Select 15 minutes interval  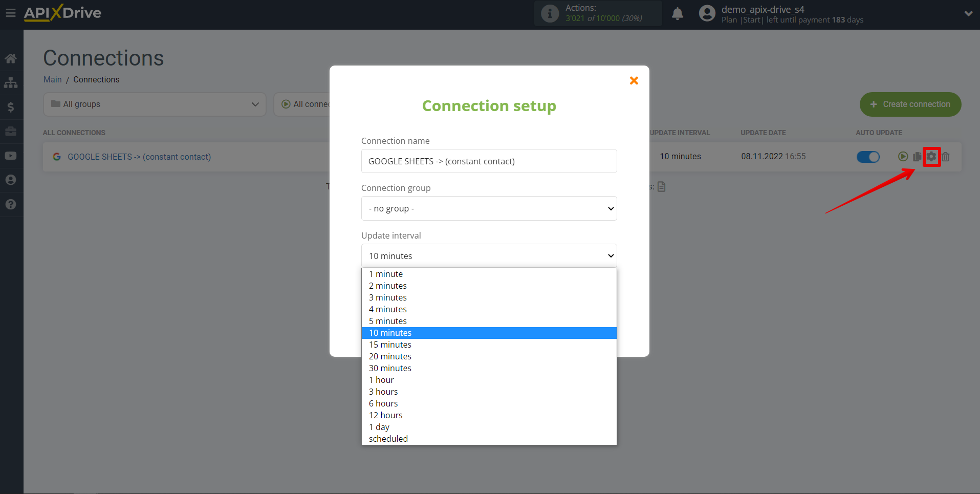click(x=489, y=345)
